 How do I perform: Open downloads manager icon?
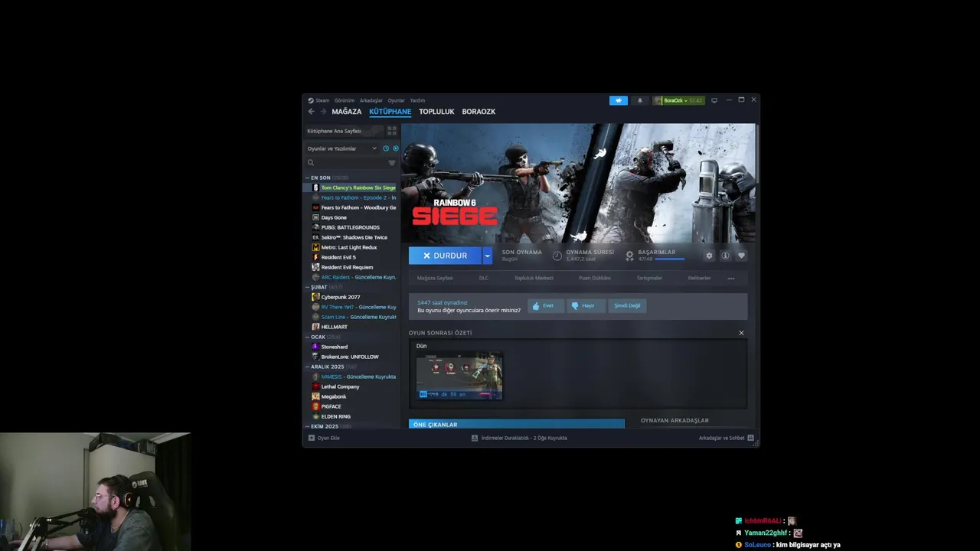[x=475, y=438]
